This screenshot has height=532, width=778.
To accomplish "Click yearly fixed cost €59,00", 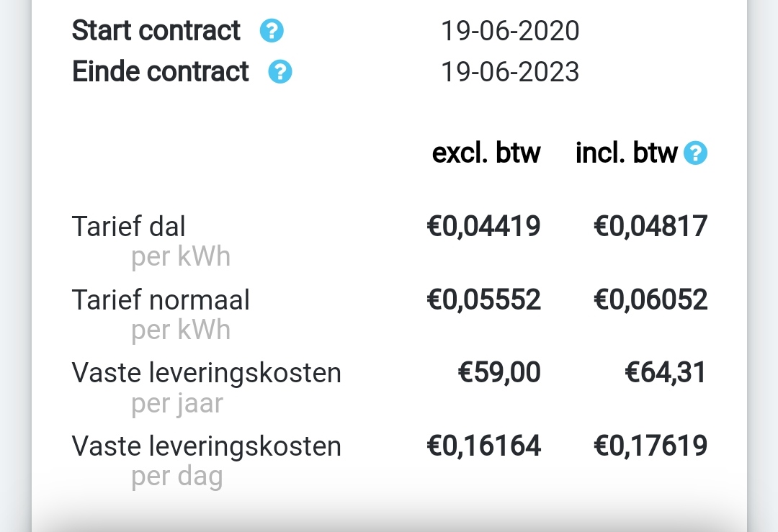I will click(499, 373).
